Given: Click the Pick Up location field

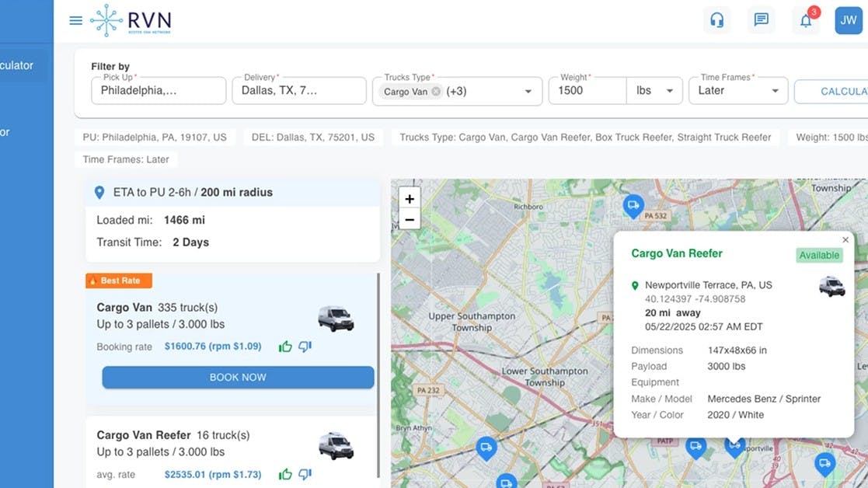Looking at the screenshot, I should point(159,90).
